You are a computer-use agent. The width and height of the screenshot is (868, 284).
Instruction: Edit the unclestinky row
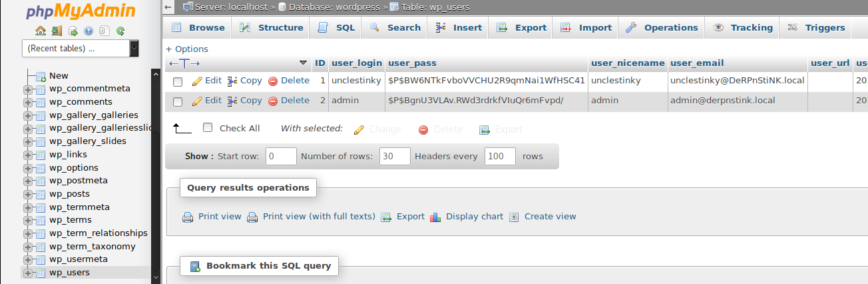click(207, 81)
